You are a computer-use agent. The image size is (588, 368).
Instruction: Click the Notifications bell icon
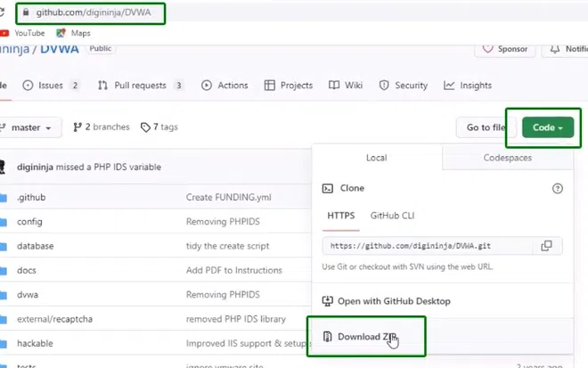pos(555,49)
